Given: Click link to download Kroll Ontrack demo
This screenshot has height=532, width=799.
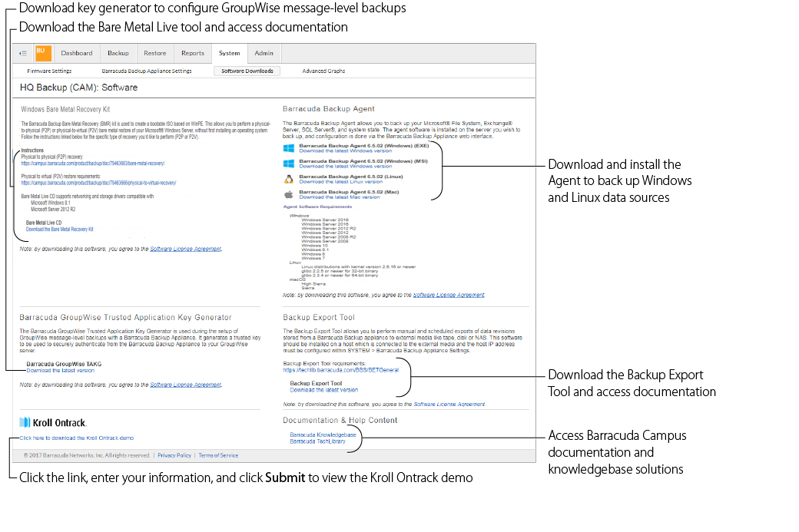Looking at the screenshot, I should (76, 438).
